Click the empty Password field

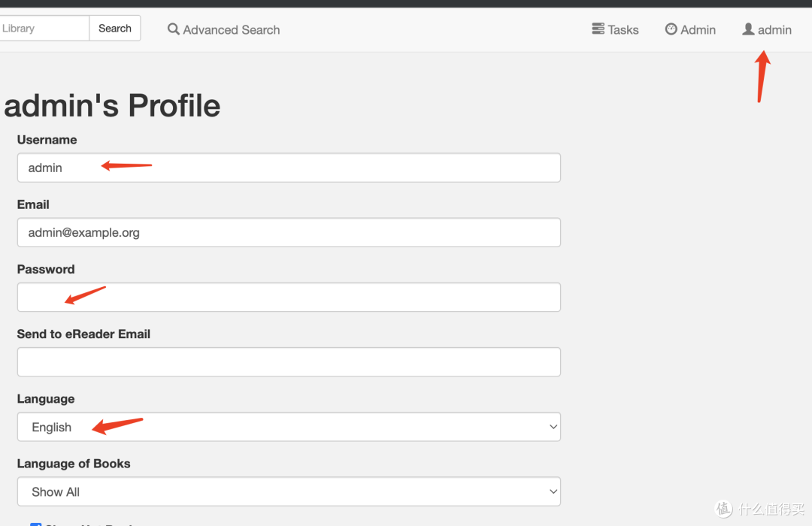[289, 297]
